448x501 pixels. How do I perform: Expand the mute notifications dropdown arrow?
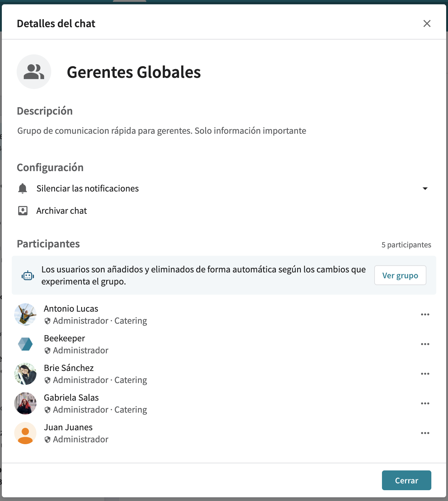(425, 188)
